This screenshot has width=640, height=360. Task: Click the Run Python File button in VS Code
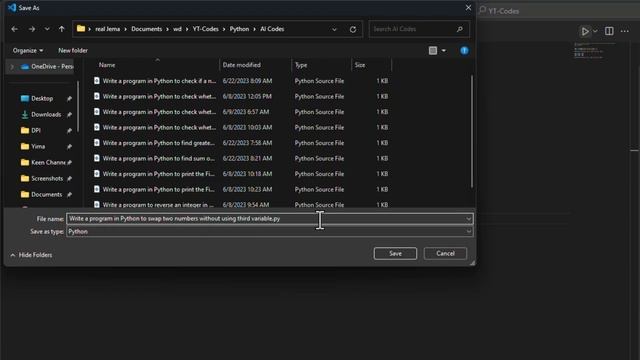pyautogui.click(x=585, y=31)
